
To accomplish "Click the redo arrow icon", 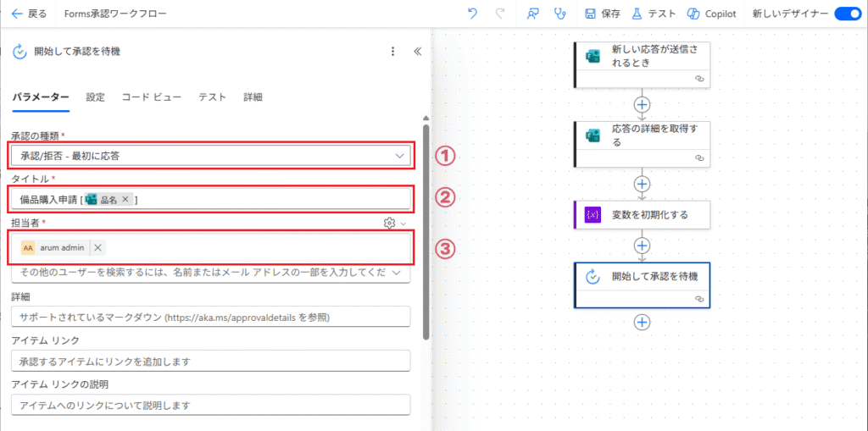I will pyautogui.click(x=500, y=14).
